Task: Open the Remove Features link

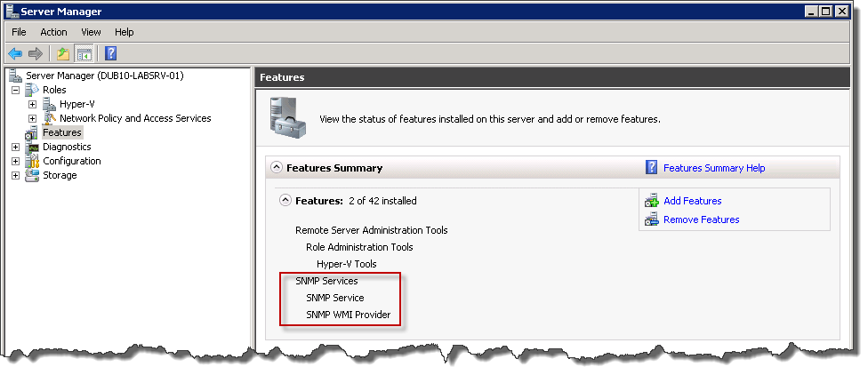Action: pyautogui.click(x=702, y=219)
